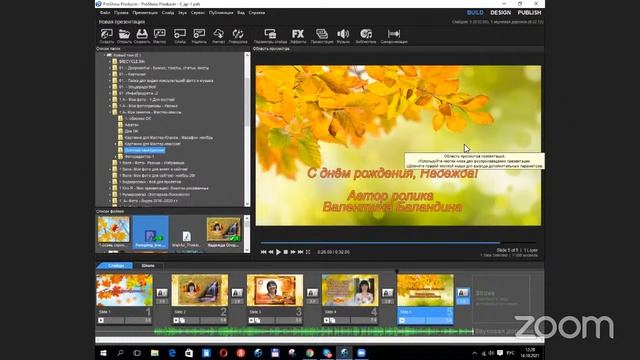Open the Music Library toolbar icon
The width and height of the screenshot is (640, 360).
[x=366, y=34]
